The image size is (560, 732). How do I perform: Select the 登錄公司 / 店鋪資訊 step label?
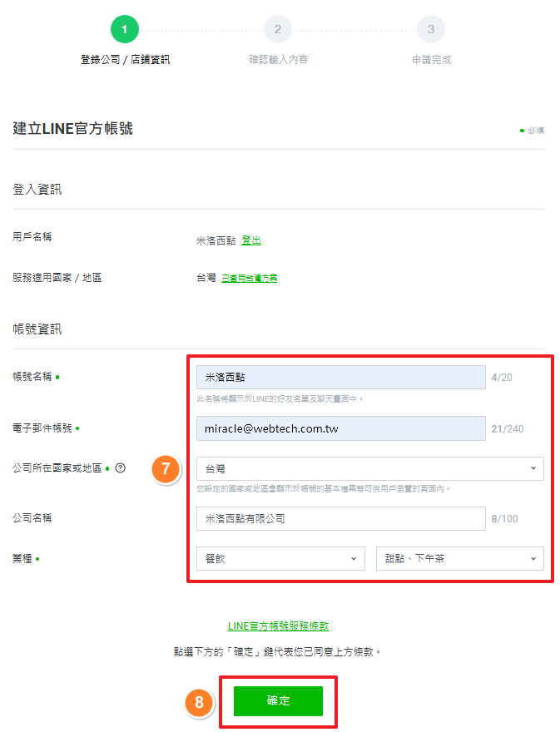point(125,60)
